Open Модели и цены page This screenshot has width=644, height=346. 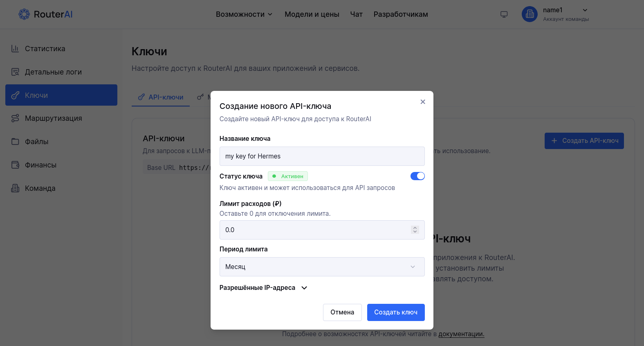312,14
